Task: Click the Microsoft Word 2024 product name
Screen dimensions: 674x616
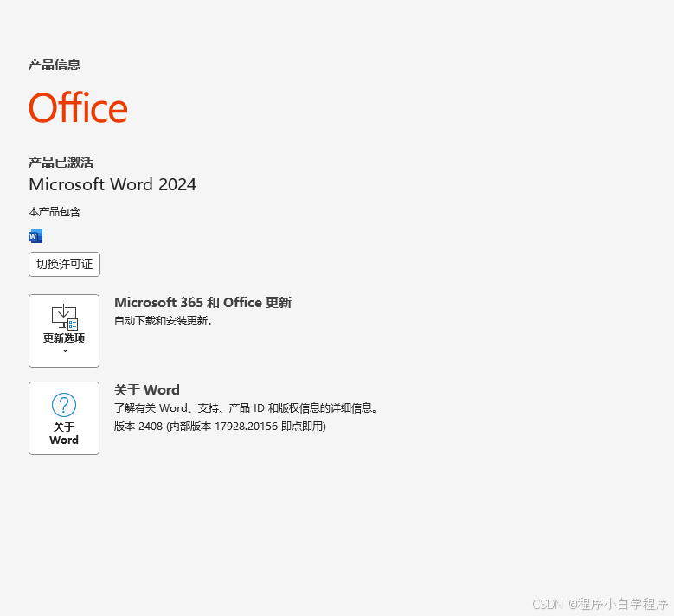Action: [x=112, y=185]
